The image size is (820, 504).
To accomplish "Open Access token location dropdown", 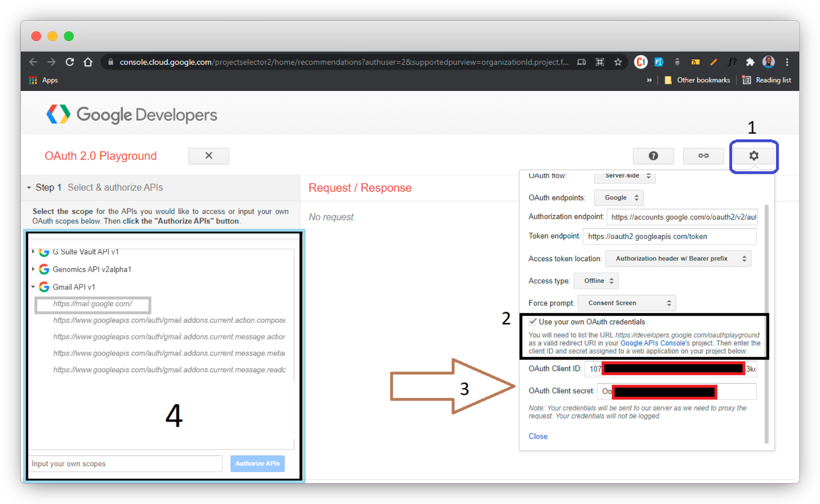I will point(678,259).
